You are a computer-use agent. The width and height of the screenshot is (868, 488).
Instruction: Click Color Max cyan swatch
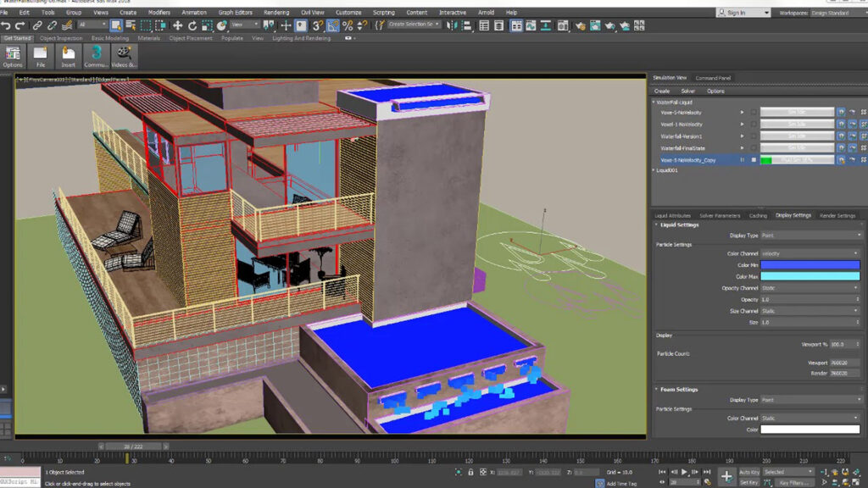[810, 276]
